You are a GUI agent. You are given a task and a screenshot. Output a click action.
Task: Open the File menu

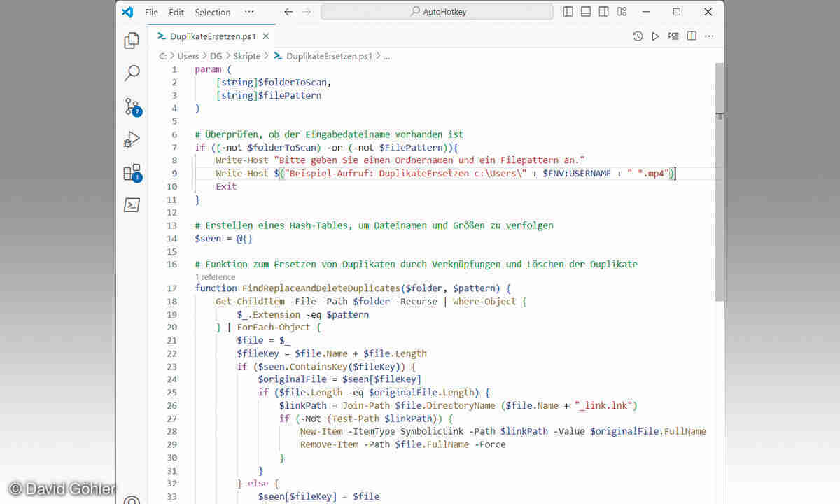[x=151, y=12]
